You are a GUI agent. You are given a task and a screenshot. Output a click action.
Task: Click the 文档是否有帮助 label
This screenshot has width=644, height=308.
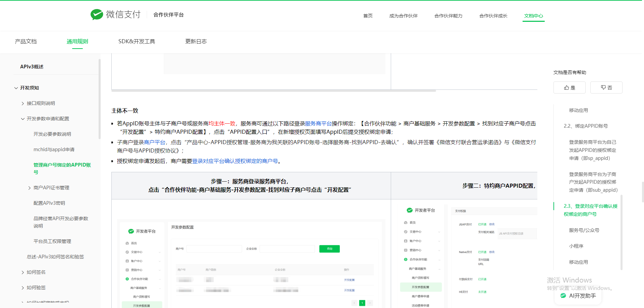(x=570, y=72)
